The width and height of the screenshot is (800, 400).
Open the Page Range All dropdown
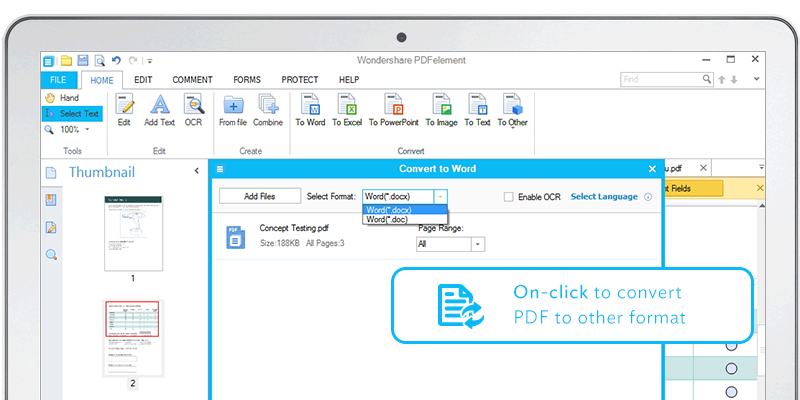(451, 244)
